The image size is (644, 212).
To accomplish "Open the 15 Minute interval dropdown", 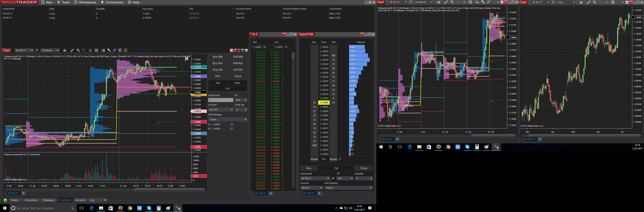I will click(50, 50).
